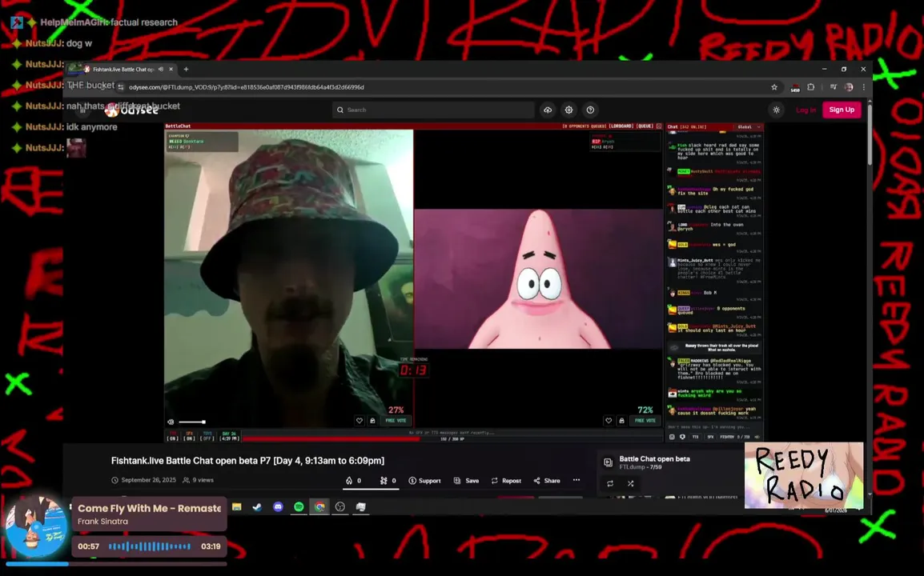Click the Reedy Radio thumbnail image
This screenshot has height=576, width=924.
point(804,476)
